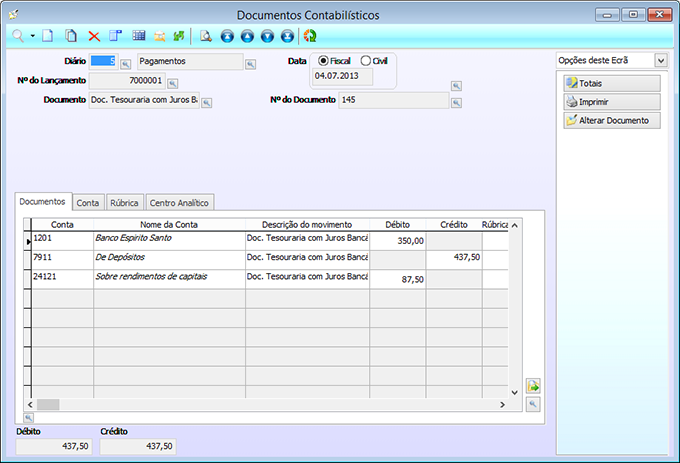The image size is (680, 463).
Task: Click the grid's horizontal scrollbar thumb
Action: 48,404
